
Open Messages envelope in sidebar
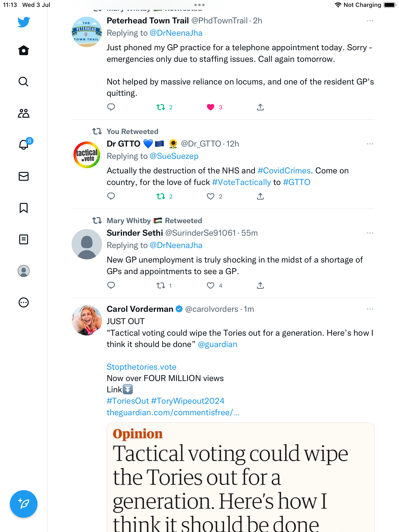click(x=24, y=176)
